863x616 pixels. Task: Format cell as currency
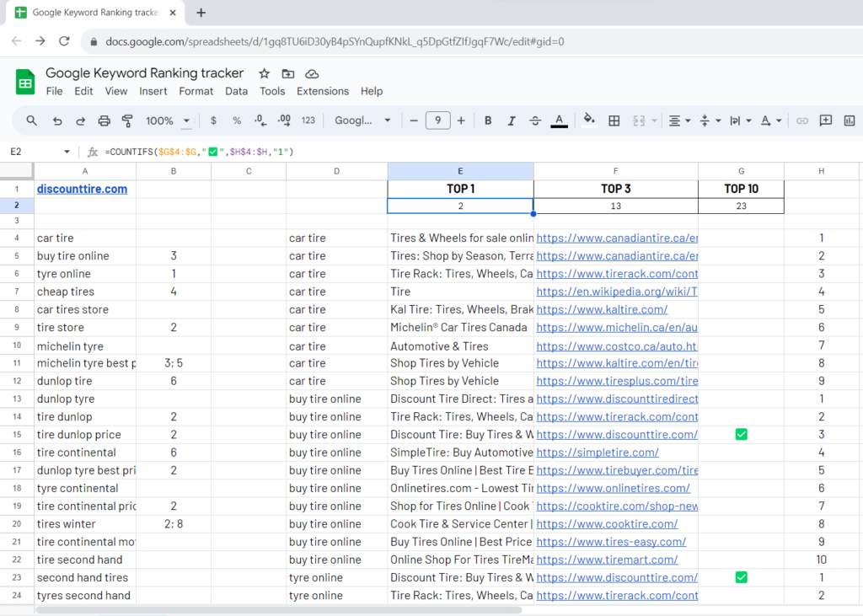[x=213, y=121]
